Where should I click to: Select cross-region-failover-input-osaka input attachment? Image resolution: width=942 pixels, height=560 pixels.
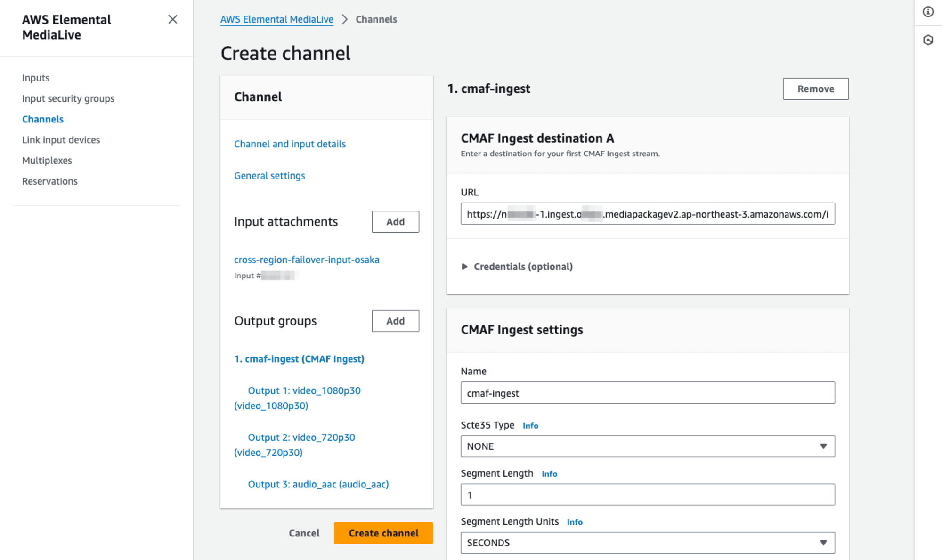(307, 260)
